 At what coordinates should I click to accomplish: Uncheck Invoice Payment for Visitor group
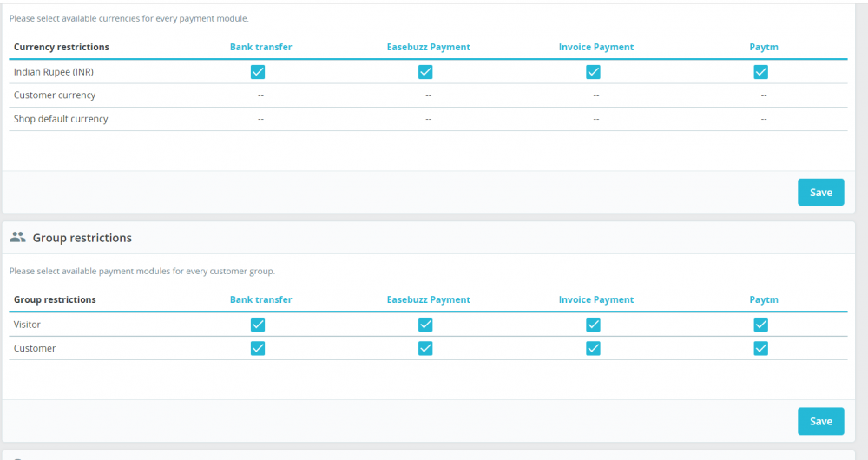click(593, 325)
